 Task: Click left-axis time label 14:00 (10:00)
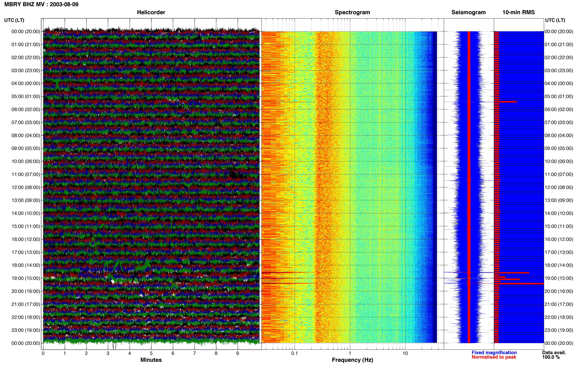[26, 213]
